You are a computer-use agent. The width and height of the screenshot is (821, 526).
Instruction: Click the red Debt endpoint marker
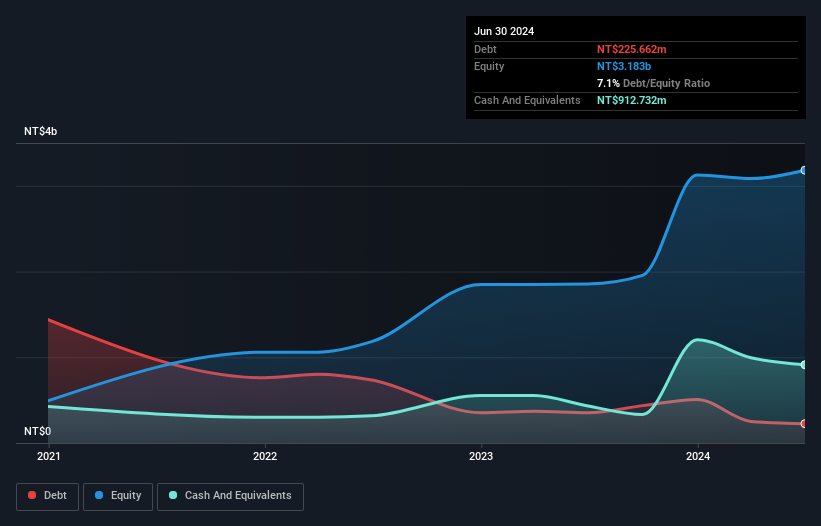coord(804,423)
